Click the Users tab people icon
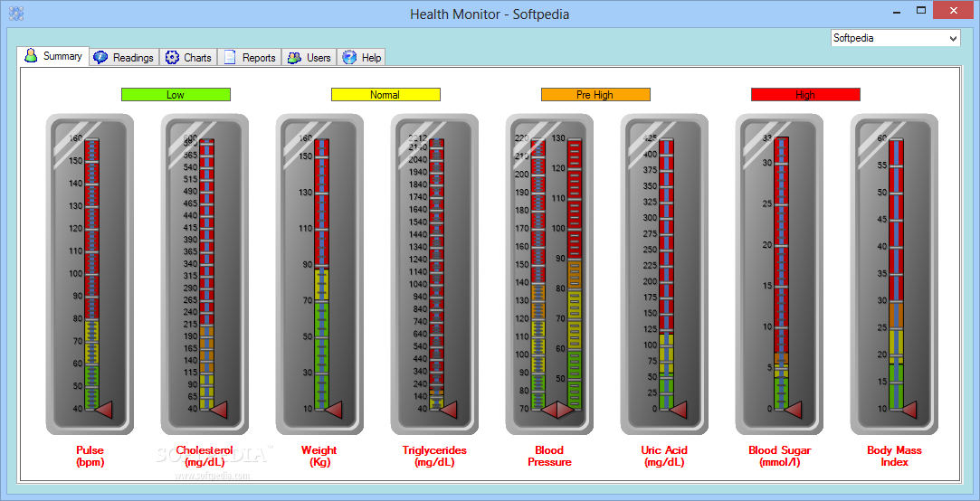980x501 pixels. coord(294,58)
